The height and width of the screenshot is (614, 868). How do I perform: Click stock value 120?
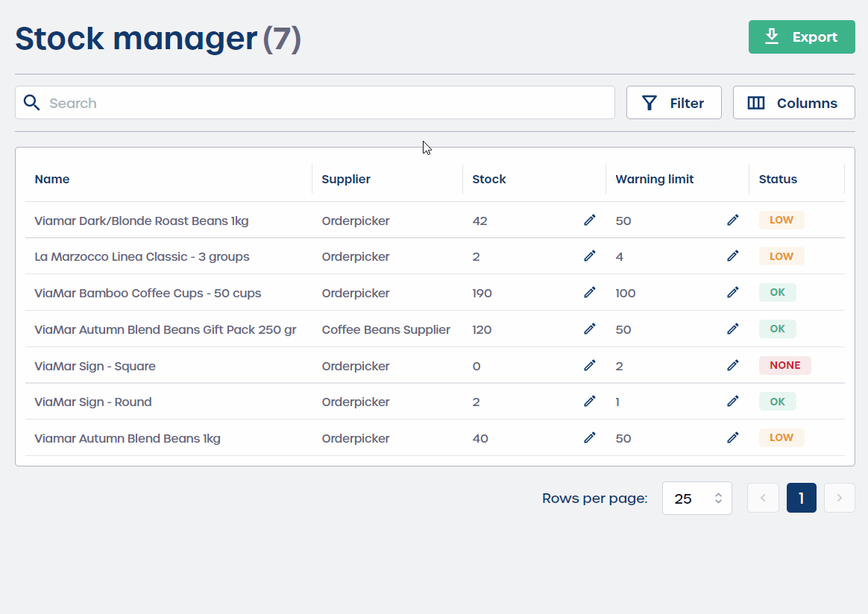click(x=482, y=329)
